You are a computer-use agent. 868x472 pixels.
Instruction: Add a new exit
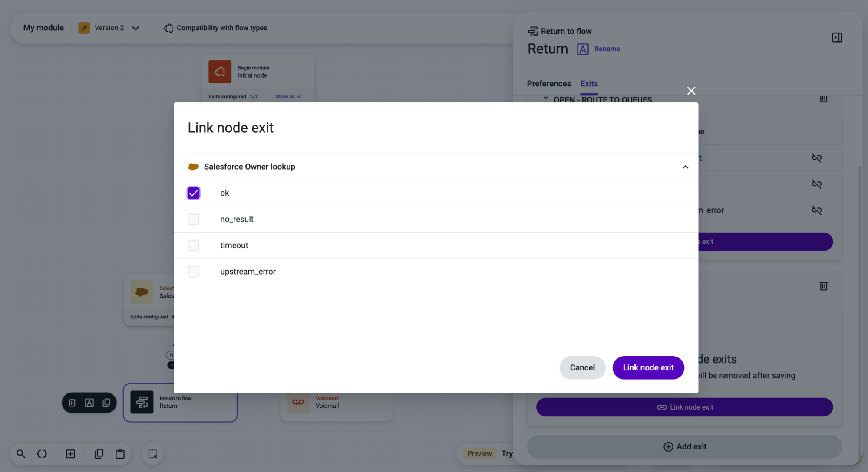pyautogui.click(x=684, y=447)
